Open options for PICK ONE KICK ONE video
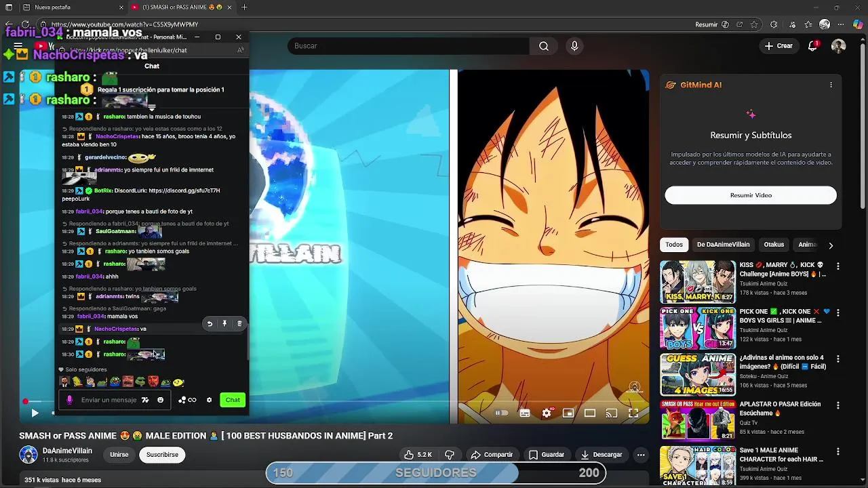 pyautogui.click(x=838, y=313)
